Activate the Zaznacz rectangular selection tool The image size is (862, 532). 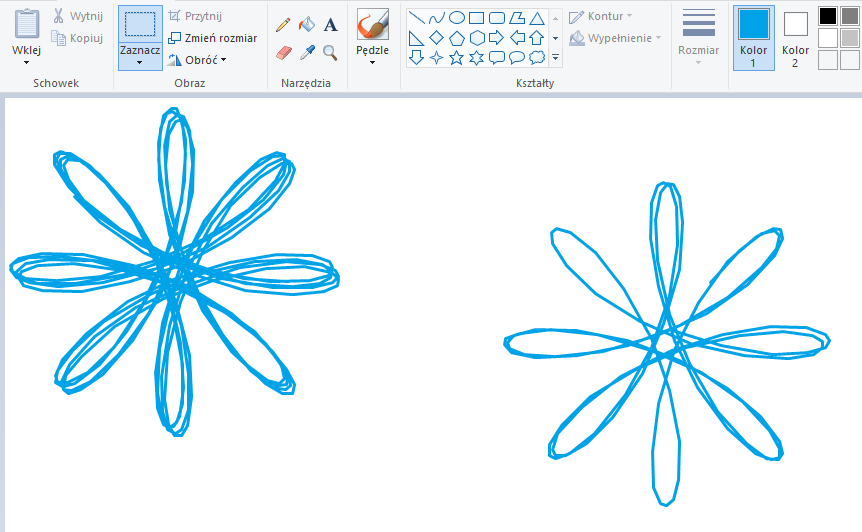click(140, 24)
